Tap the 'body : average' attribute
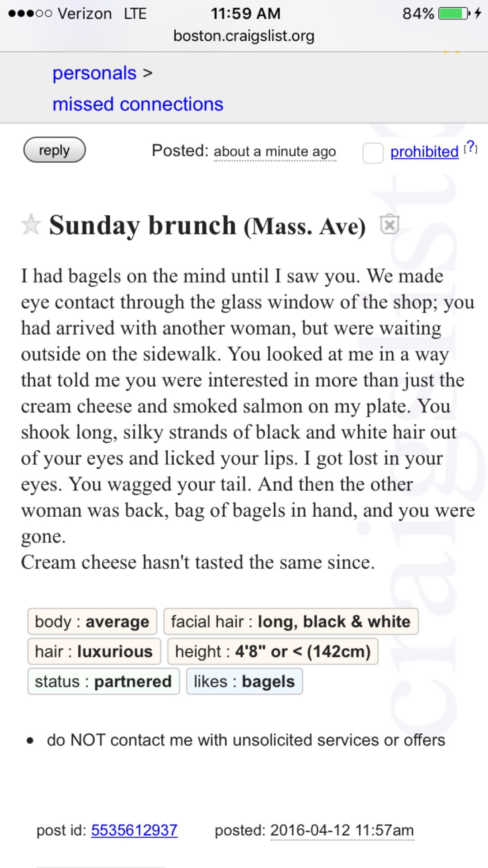The height and width of the screenshot is (868, 488). (92, 622)
